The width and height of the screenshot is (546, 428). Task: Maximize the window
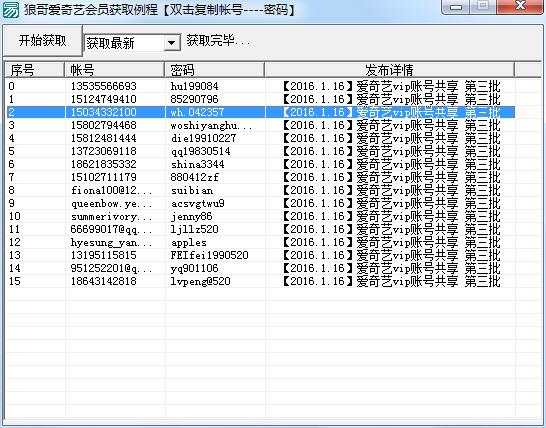[483, 6]
